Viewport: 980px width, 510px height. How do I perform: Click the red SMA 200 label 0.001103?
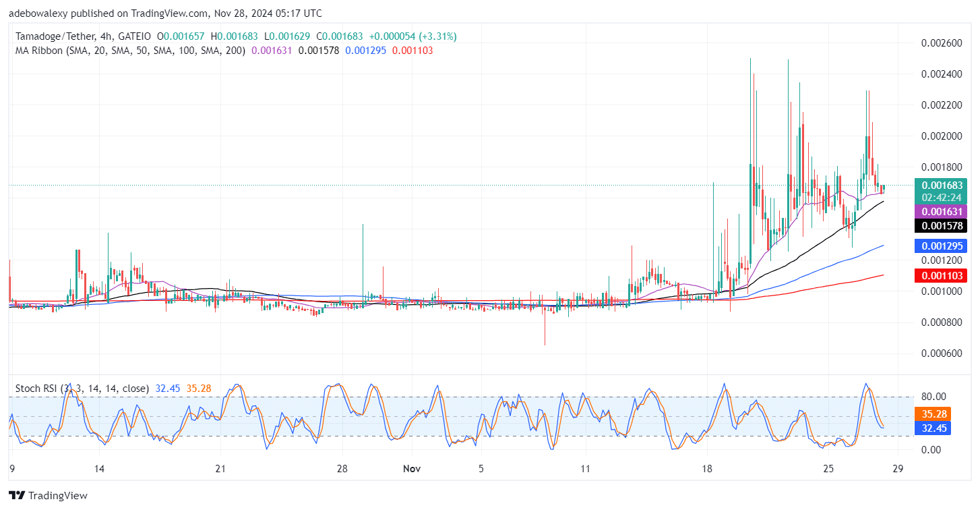pyautogui.click(x=940, y=275)
